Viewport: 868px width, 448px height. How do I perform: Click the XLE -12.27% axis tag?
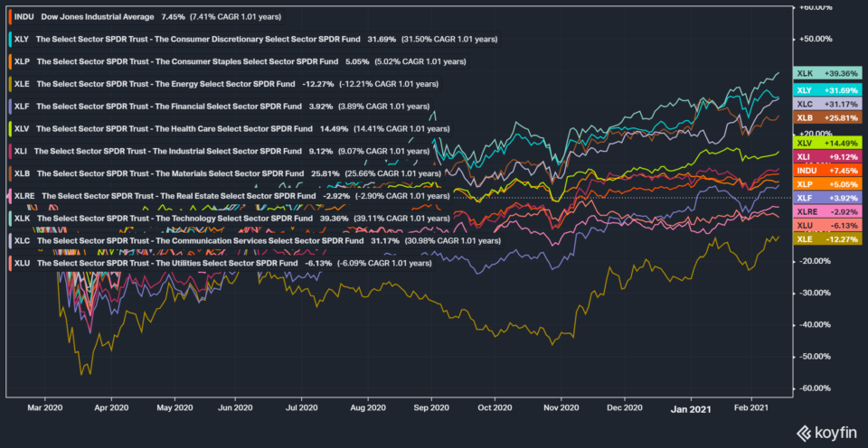827,239
